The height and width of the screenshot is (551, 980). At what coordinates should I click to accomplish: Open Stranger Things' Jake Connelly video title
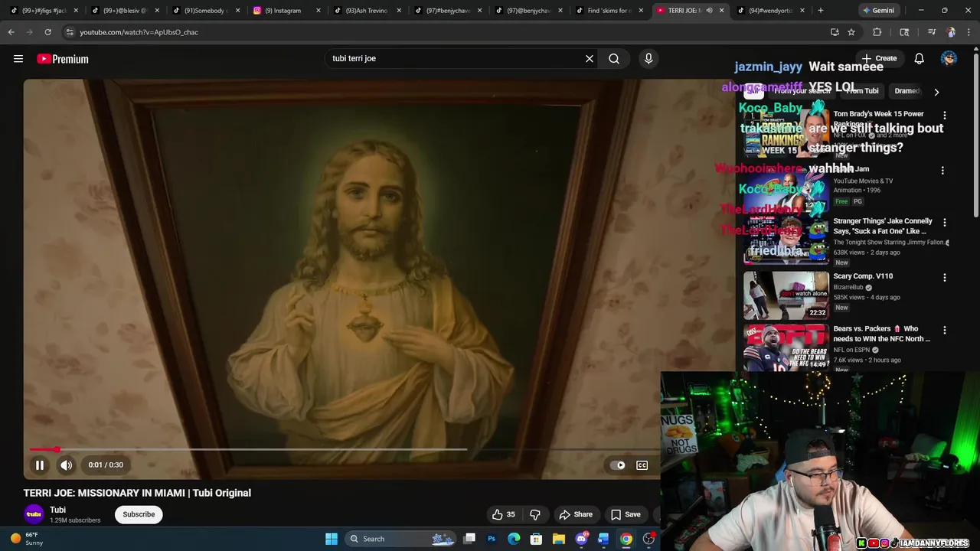coord(883,226)
